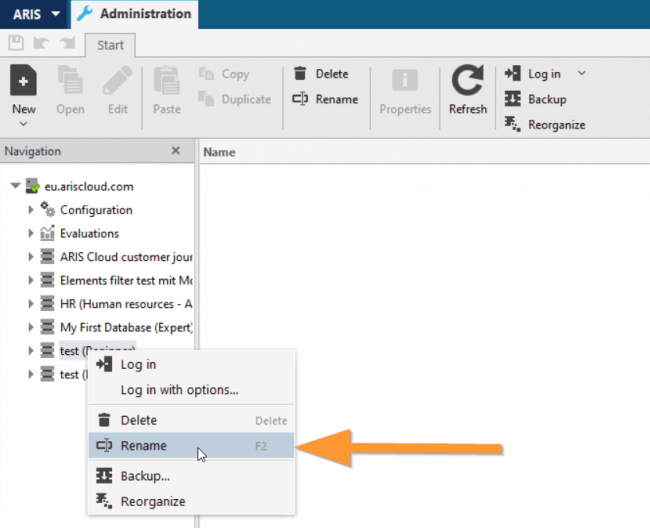This screenshot has width=650, height=528.
Task: Click the New document icon
Action: pos(24,80)
